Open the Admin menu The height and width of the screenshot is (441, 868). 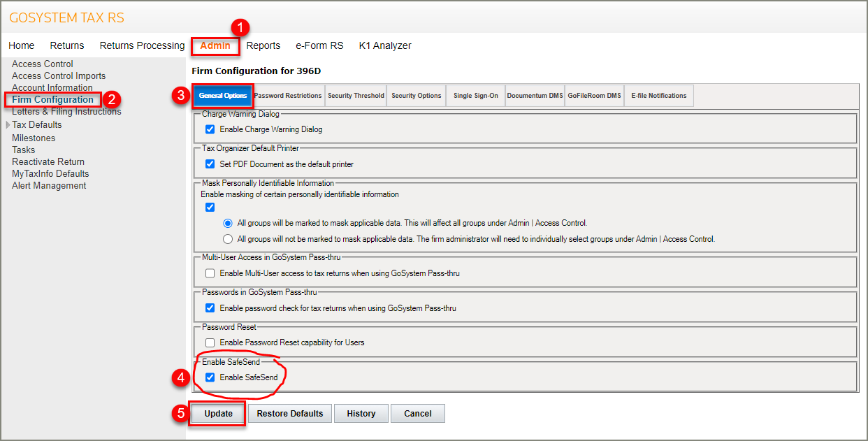pos(215,45)
